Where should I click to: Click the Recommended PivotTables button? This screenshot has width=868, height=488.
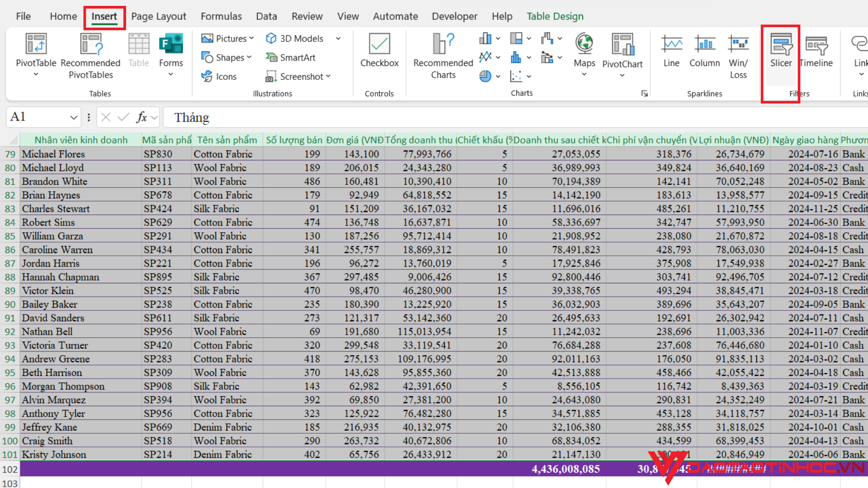point(90,55)
